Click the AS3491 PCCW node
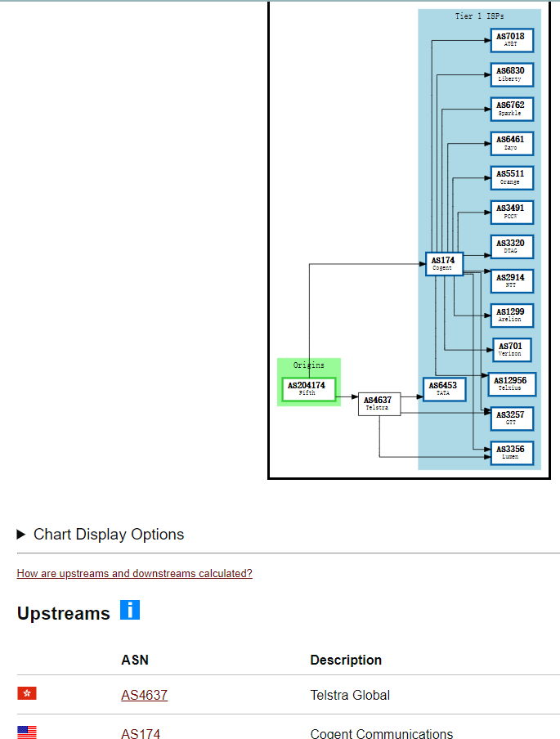The width and height of the screenshot is (560, 739). click(512, 212)
